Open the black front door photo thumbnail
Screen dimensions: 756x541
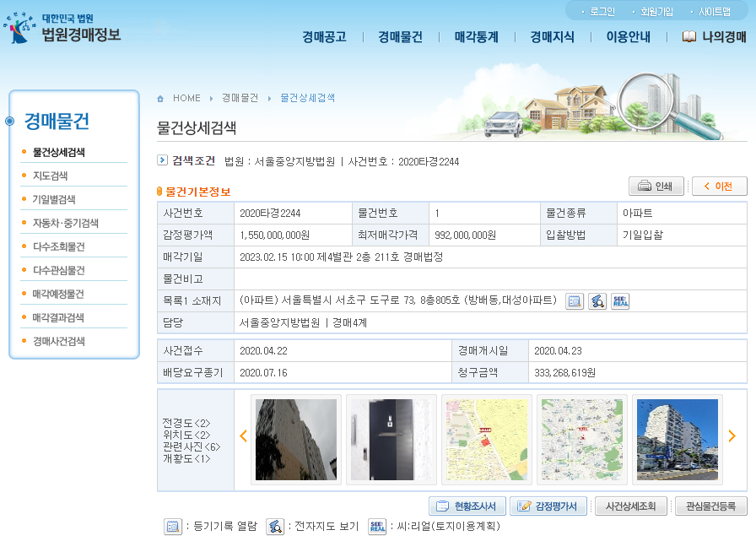tap(391, 440)
